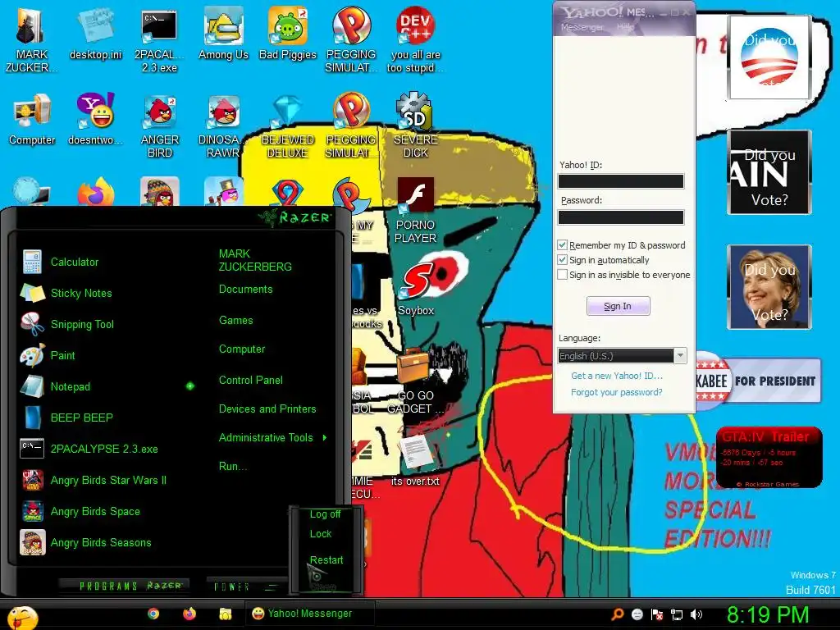Open Notepad from the Start menu
This screenshot has width=840, height=630.
coord(71,386)
